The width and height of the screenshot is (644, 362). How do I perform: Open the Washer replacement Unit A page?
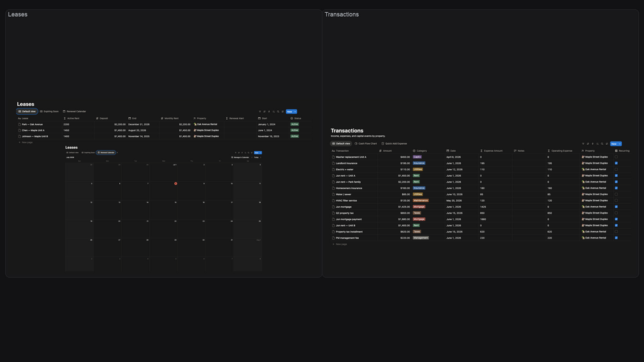tap(351, 157)
